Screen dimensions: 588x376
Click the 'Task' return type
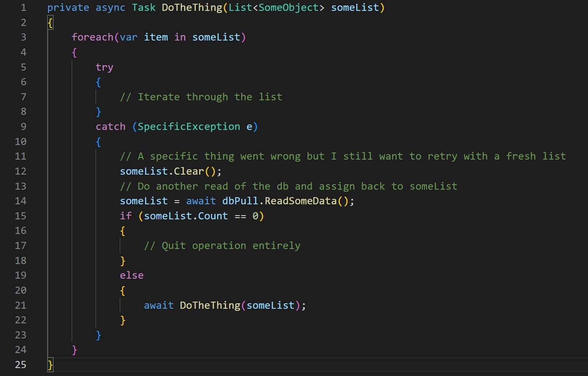click(143, 8)
